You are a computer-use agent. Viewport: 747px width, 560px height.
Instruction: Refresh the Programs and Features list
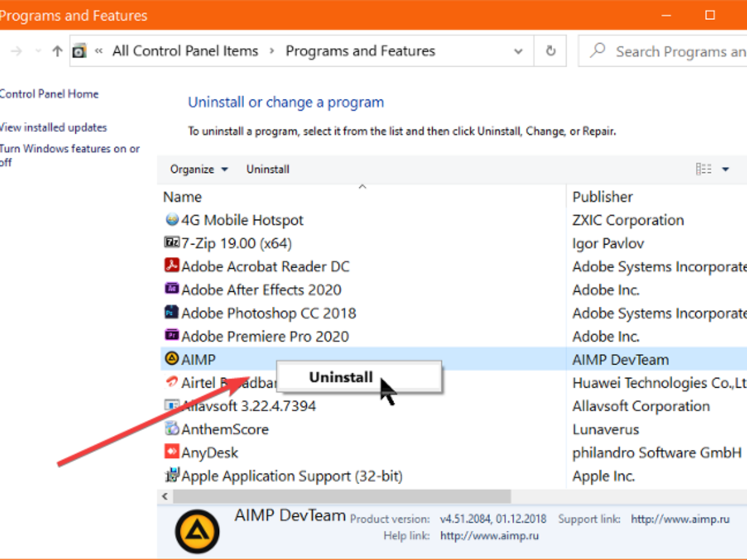coord(550,51)
